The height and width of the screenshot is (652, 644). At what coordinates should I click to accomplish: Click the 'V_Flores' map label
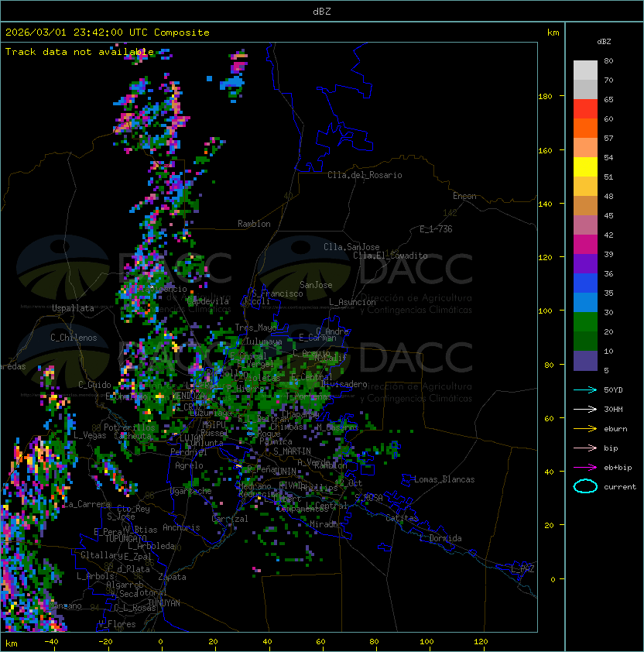pos(117,624)
